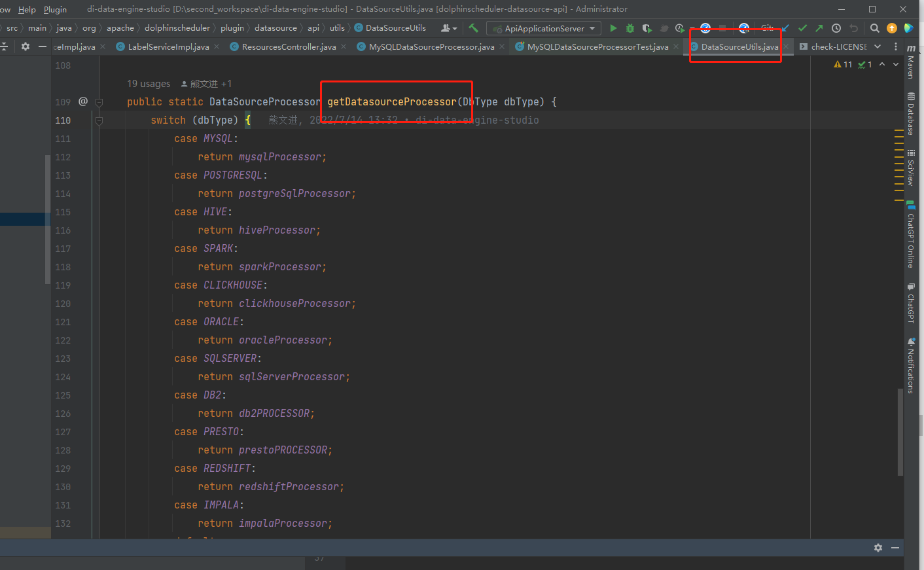Click utils in the breadcrumb path
924x570 pixels.
[x=337, y=28]
